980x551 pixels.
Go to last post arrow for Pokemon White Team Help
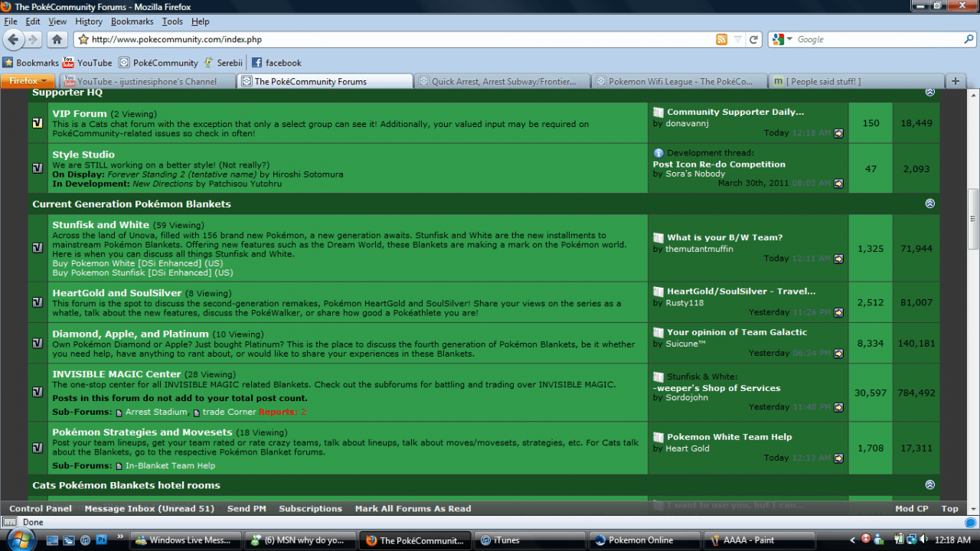pos(838,458)
